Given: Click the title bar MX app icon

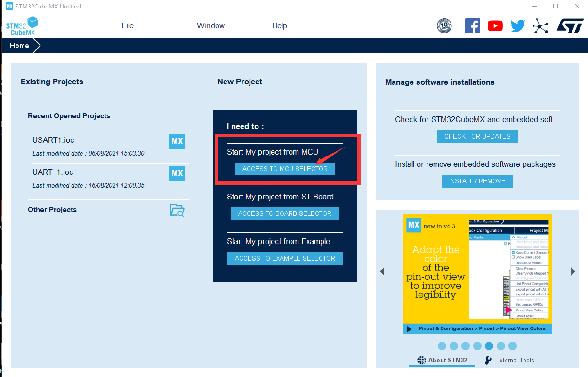Looking at the screenshot, I should click(x=9, y=6).
